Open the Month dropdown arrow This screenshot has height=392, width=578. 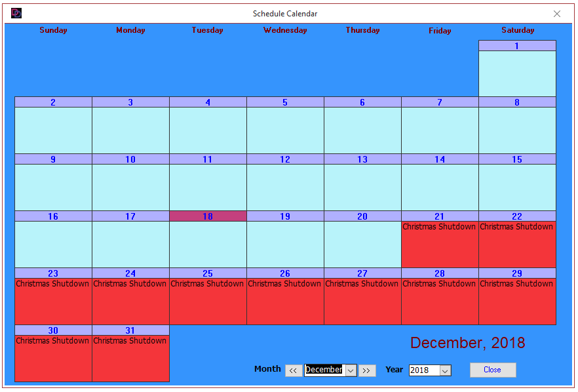351,370
